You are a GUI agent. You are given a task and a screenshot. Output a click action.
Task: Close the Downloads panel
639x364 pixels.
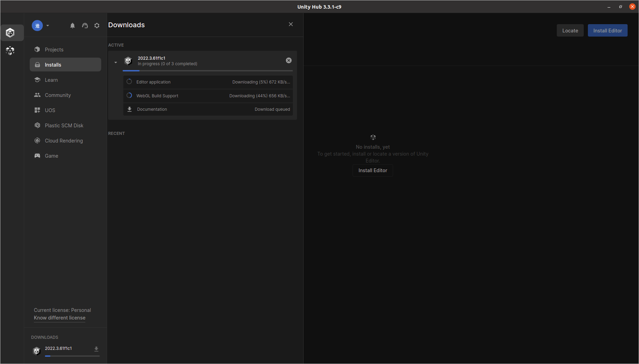point(291,24)
